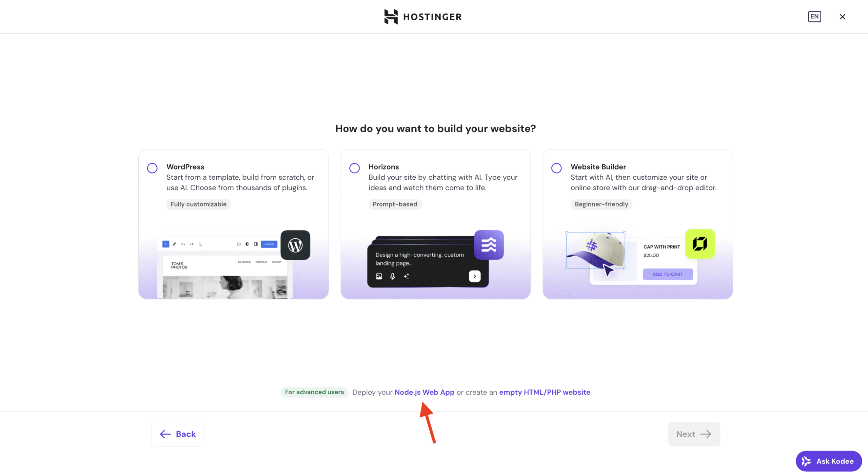The width and height of the screenshot is (868, 475).
Task: Click the green Website Builder logo icon
Action: click(x=700, y=243)
